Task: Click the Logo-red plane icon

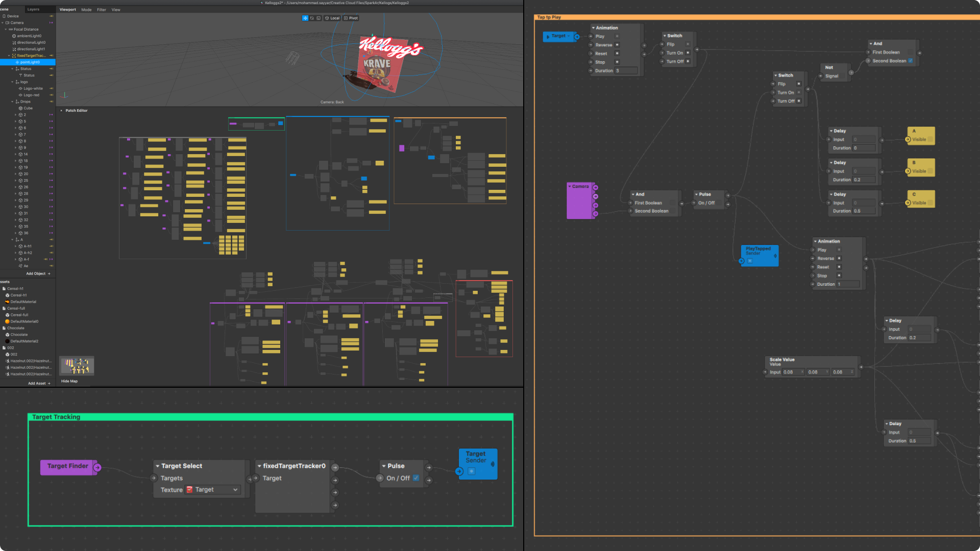Action: coord(20,95)
